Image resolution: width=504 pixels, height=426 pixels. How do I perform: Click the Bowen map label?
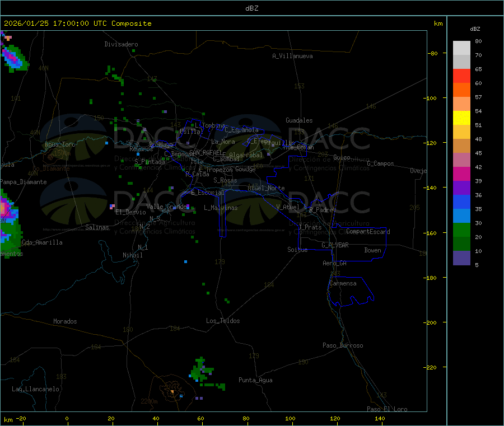(x=373, y=250)
